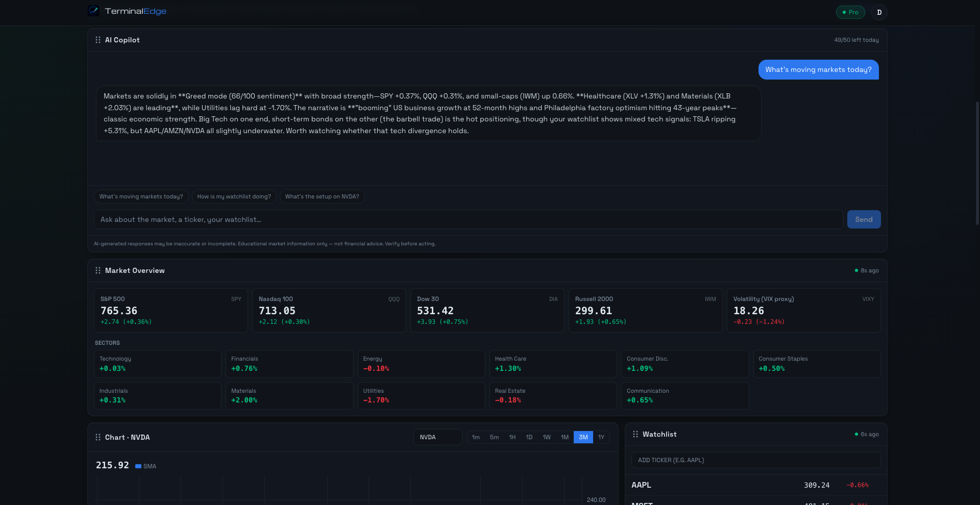Switch chart to 1m timeframe
Image resolution: width=980 pixels, height=505 pixels.
(x=476, y=437)
